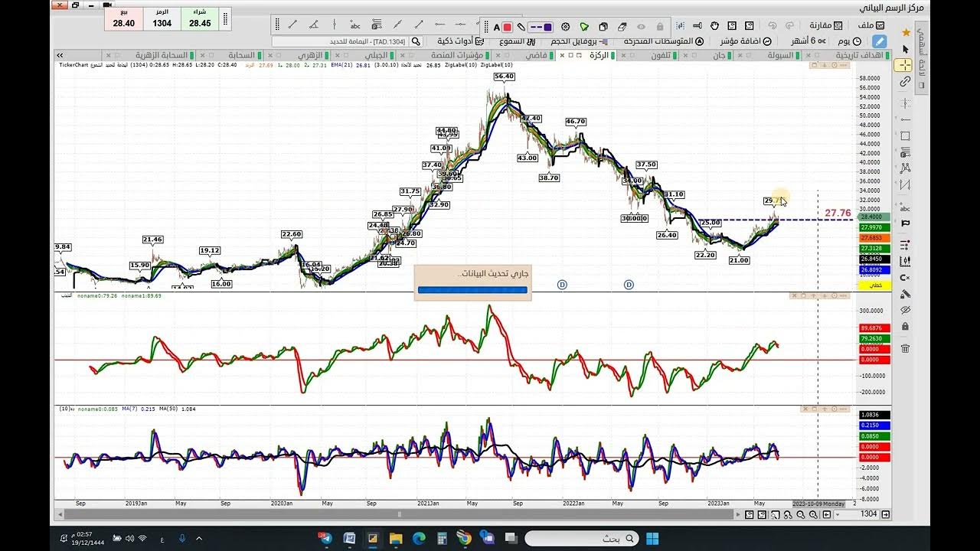The height and width of the screenshot is (551, 980).
Task: Toggle the hide drawings eye icon in sidebar
Action: [905, 310]
